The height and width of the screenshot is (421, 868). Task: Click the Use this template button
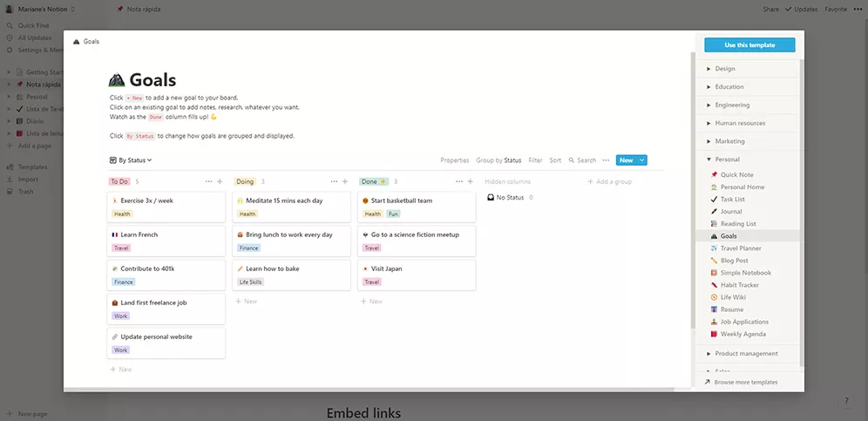click(750, 44)
